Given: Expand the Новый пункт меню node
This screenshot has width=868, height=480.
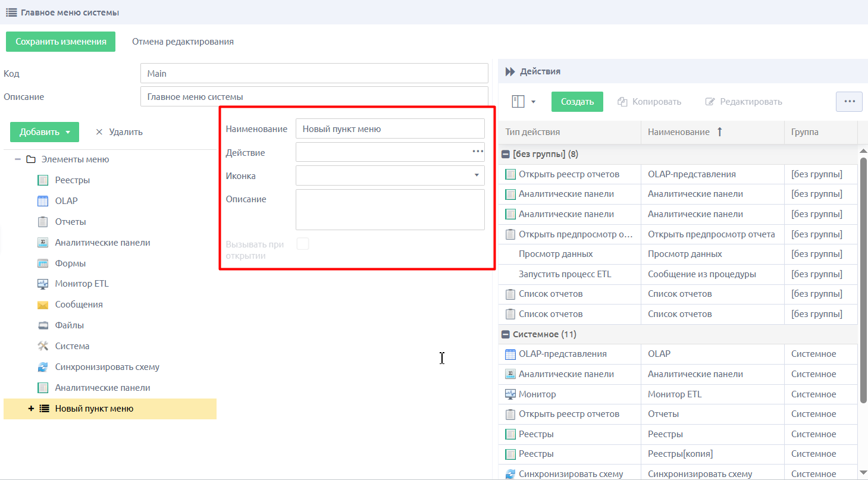Looking at the screenshot, I should (x=31, y=409).
